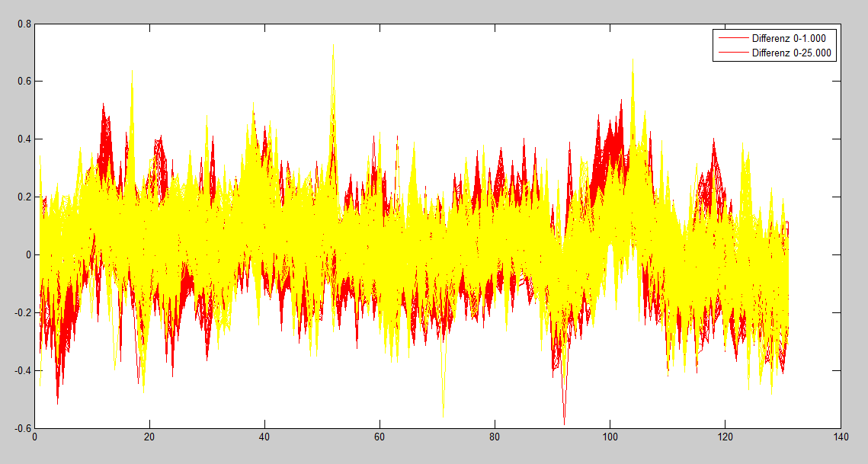The height and width of the screenshot is (464, 868).
Task: Select the 40 x-axis tick label
Action: [265, 438]
